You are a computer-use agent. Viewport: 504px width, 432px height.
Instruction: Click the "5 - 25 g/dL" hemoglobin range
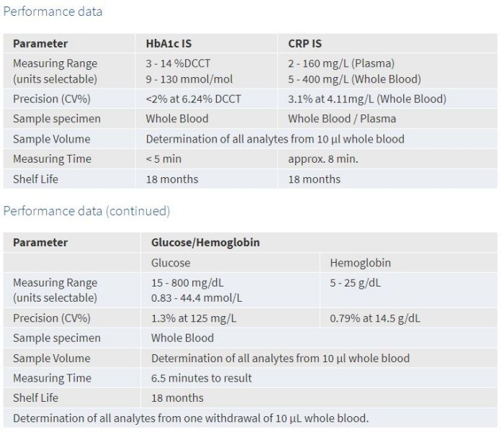(x=356, y=282)
